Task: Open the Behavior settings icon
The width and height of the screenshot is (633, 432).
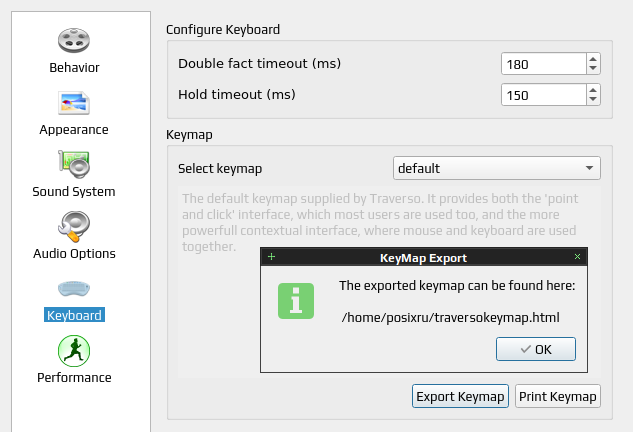Action: click(74, 40)
